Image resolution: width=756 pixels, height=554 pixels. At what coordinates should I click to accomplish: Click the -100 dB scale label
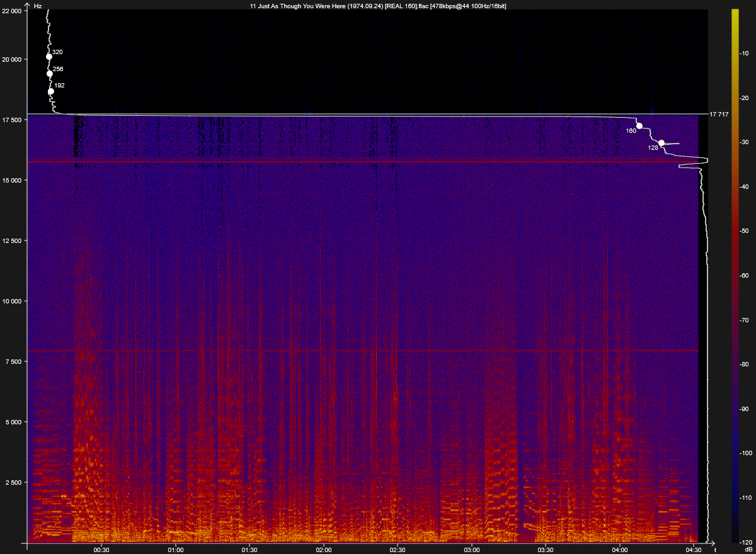(x=747, y=453)
